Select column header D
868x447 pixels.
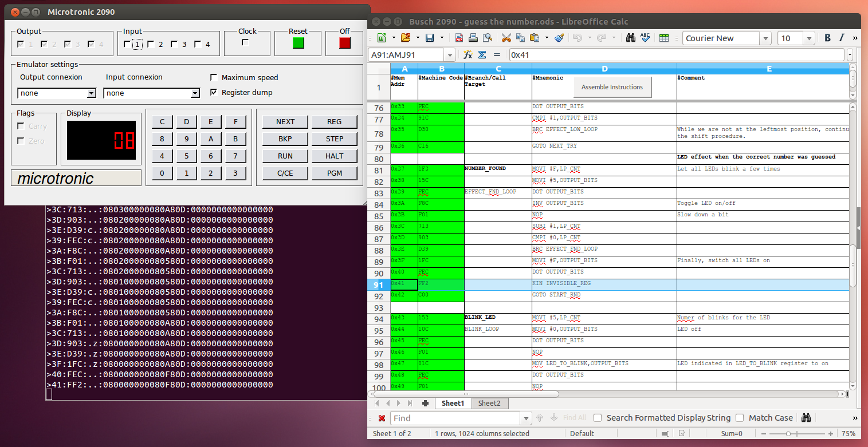click(604, 69)
